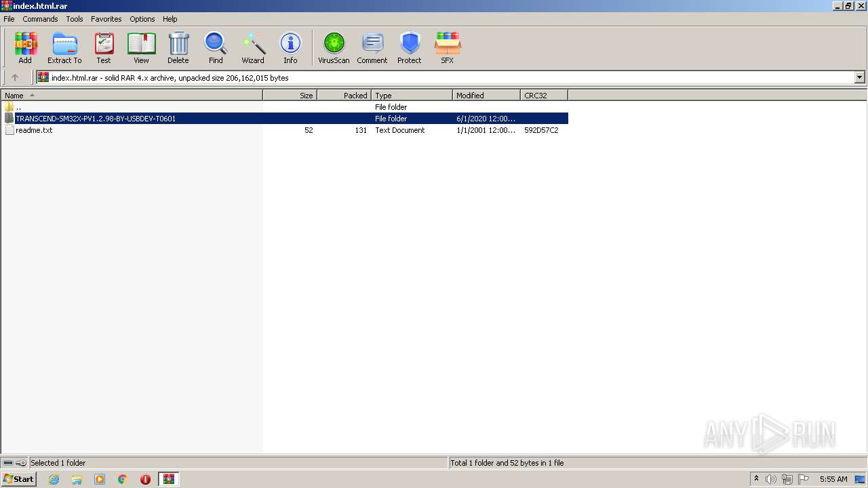Open Windows Explorer from the taskbar

pos(77,479)
